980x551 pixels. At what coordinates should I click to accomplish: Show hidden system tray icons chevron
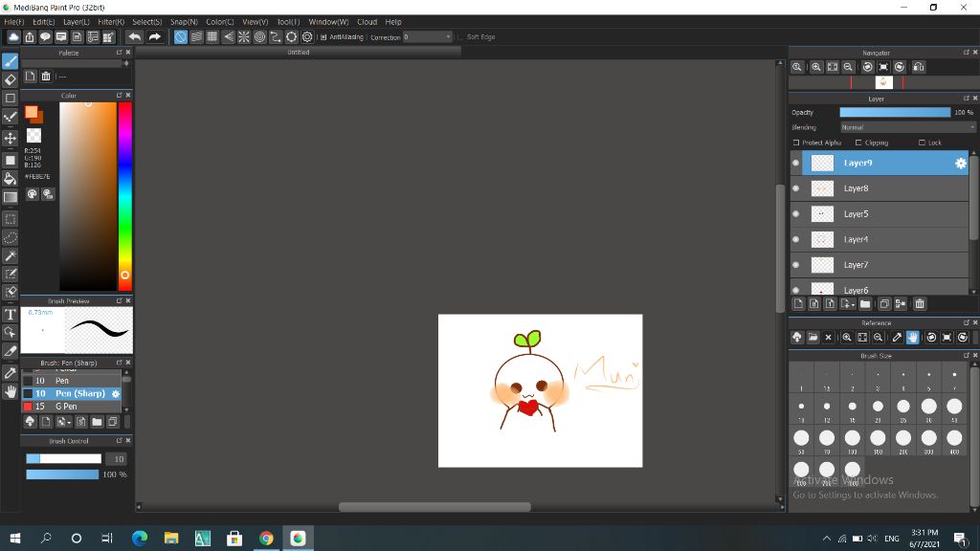(826, 539)
